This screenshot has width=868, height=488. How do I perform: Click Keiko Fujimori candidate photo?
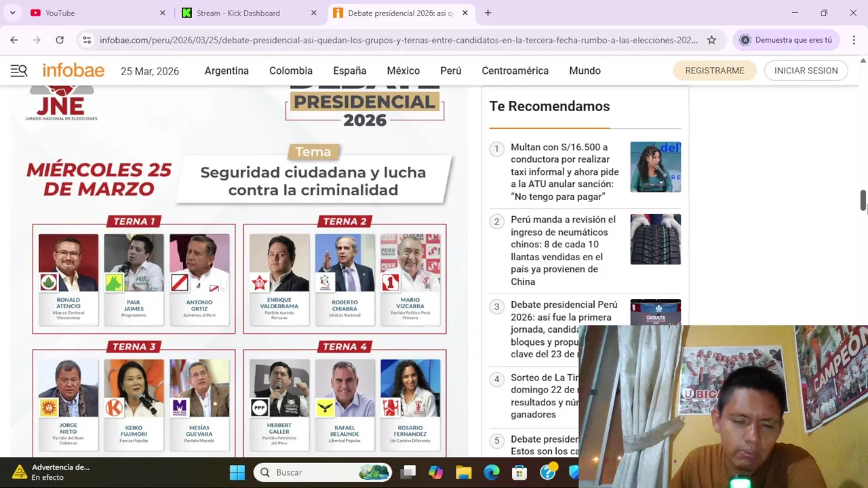click(134, 388)
